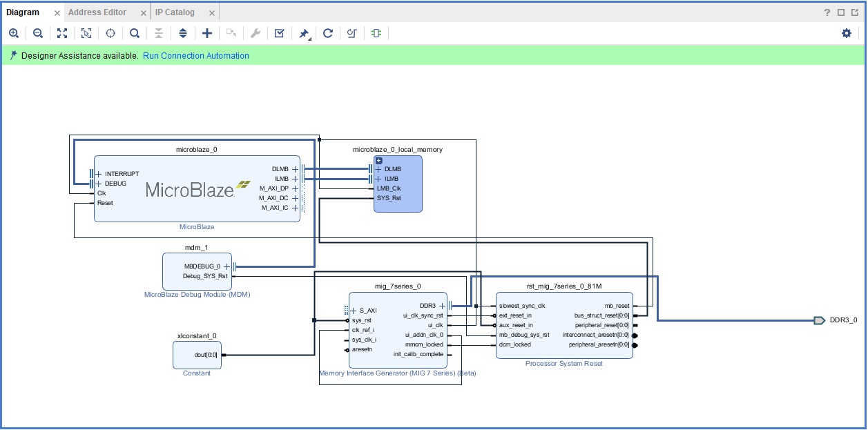Close the Address Editor tab
Image resolution: width=868 pixels, height=430 pixels.
(143, 13)
